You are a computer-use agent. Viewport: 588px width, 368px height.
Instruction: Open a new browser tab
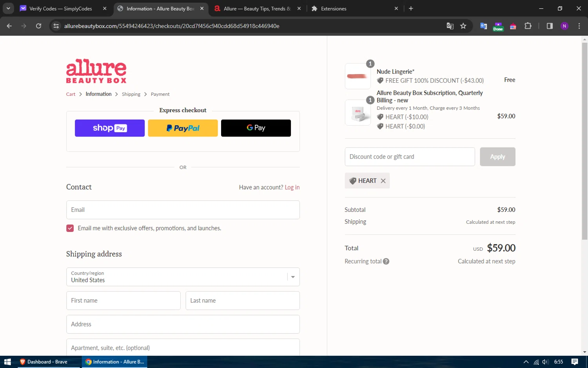coord(411,9)
